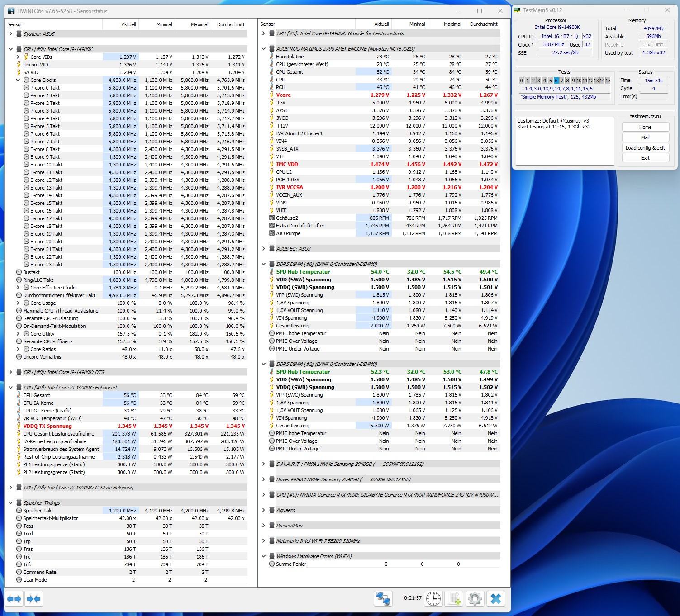Click the highlighted test number 6 box
The image size is (680, 616).
point(556,81)
